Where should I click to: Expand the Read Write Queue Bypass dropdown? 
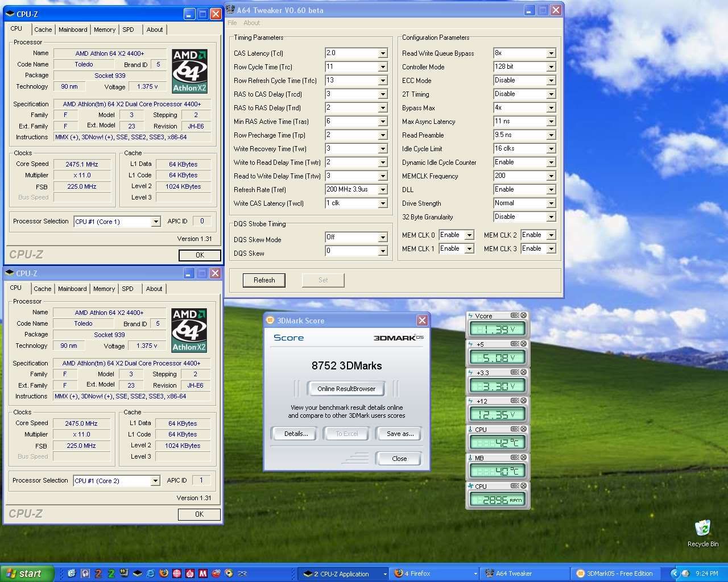pos(551,53)
